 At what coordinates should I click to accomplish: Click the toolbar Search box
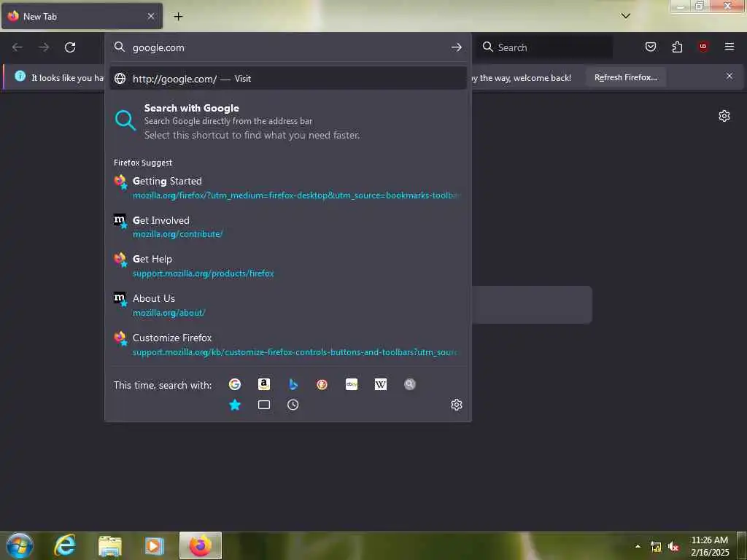(x=544, y=47)
